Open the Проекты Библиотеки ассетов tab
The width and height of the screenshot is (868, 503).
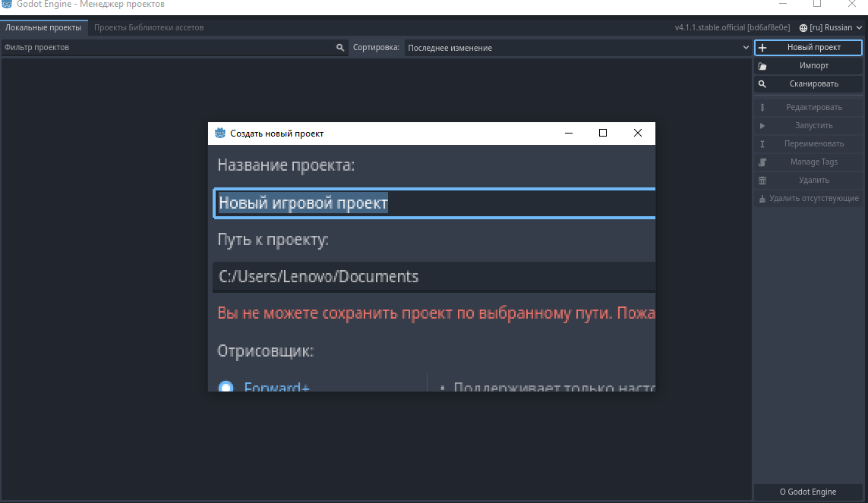(x=149, y=27)
